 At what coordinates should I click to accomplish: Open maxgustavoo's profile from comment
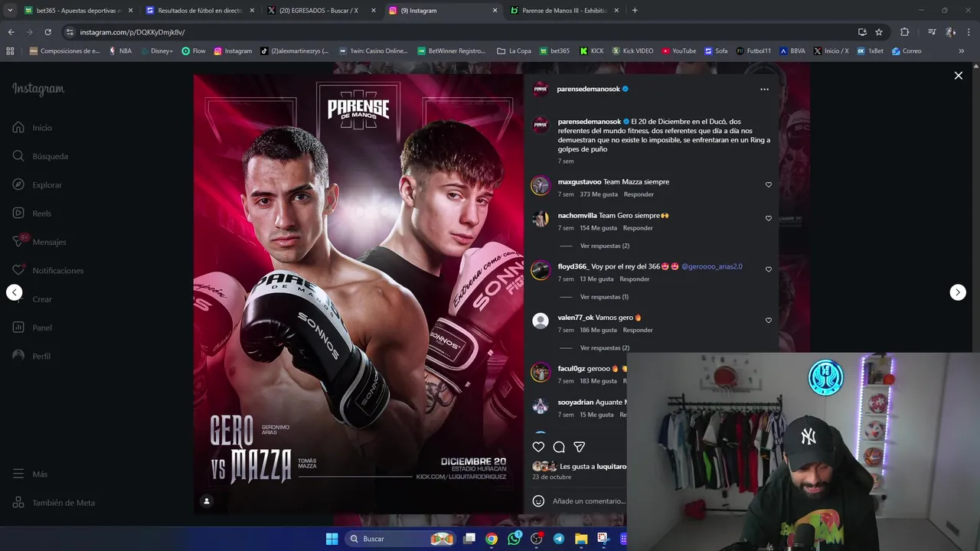coord(580,182)
